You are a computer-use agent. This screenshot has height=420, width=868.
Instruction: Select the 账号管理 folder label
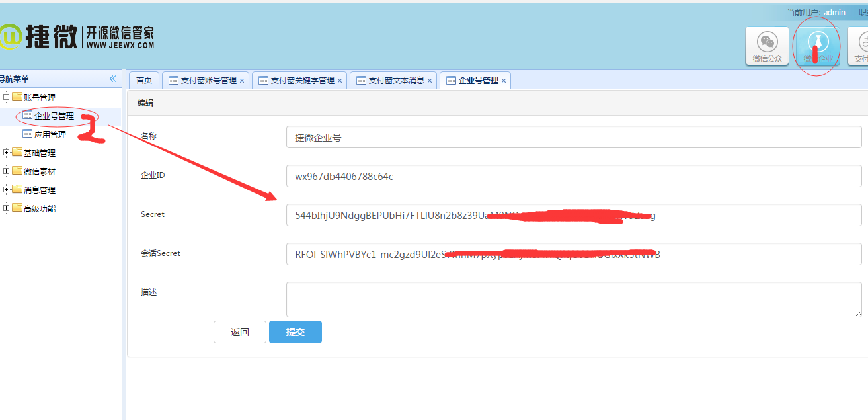point(40,97)
